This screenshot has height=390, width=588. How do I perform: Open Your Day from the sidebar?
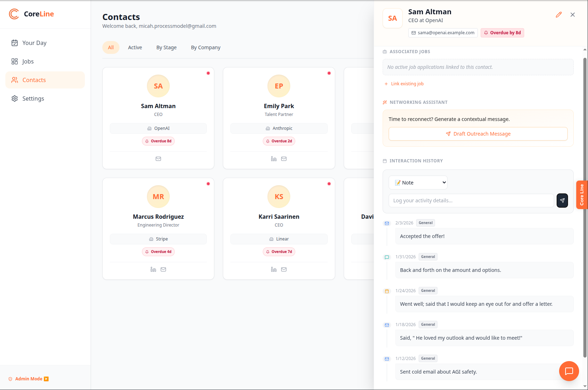click(x=34, y=42)
